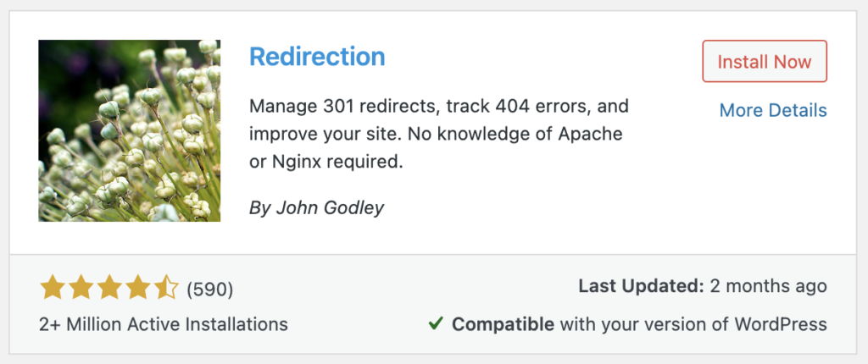Open the More Details link
The image size is (868, 364).
[773, 111]
